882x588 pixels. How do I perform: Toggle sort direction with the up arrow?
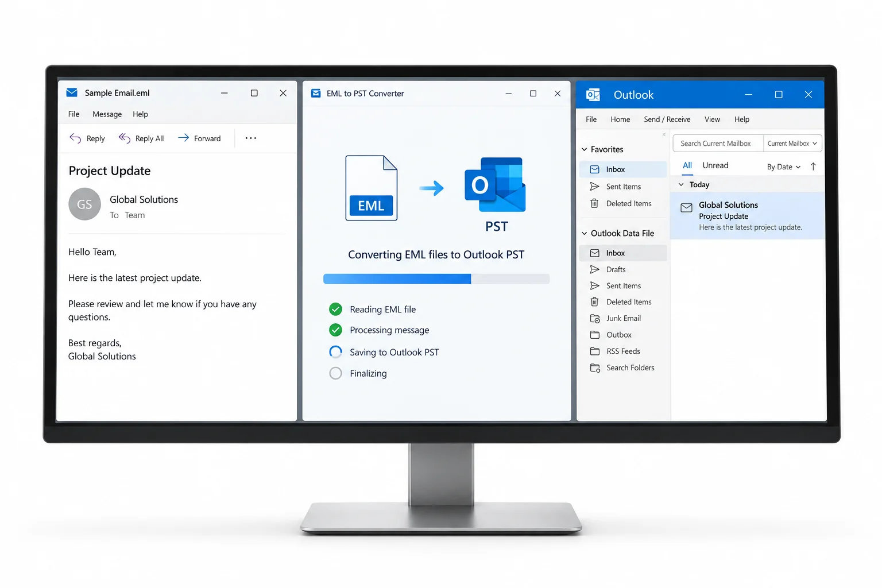[x=813, y=167]
